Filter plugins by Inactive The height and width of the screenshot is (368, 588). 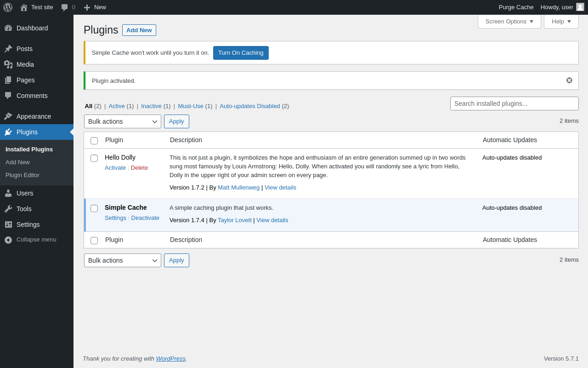coord(151,106)
